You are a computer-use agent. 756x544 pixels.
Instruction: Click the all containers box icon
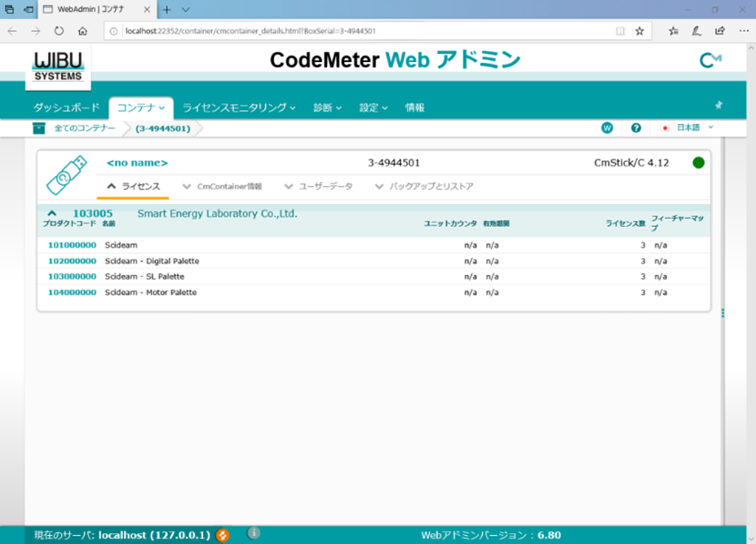click(39, 128)
